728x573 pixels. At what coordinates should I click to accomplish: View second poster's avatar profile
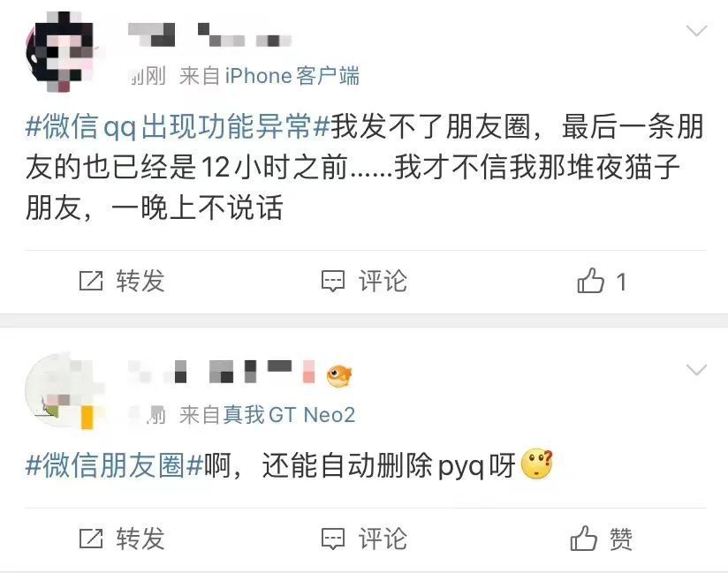point(64,390)
